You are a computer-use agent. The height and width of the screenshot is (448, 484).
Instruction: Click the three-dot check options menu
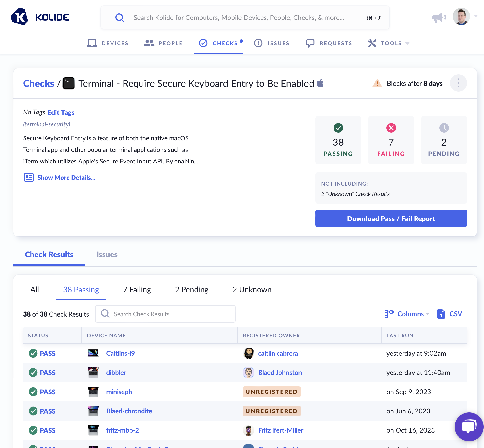(x=458, y=83)
